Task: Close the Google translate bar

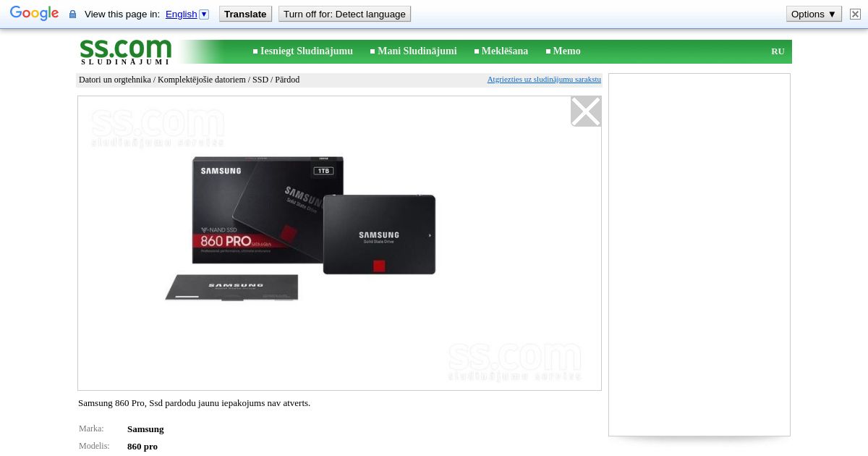Action: point(855,14)
